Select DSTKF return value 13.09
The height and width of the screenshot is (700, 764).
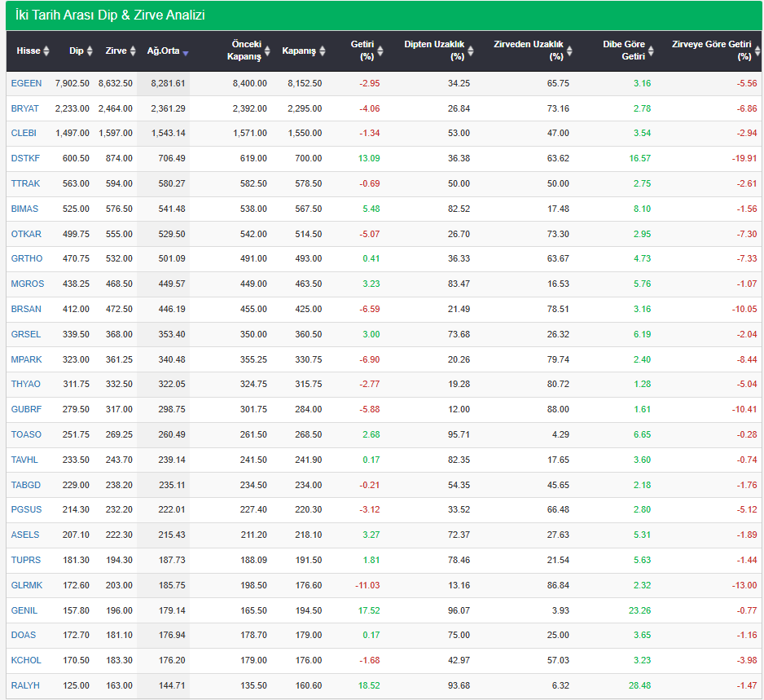pos(369,158)
